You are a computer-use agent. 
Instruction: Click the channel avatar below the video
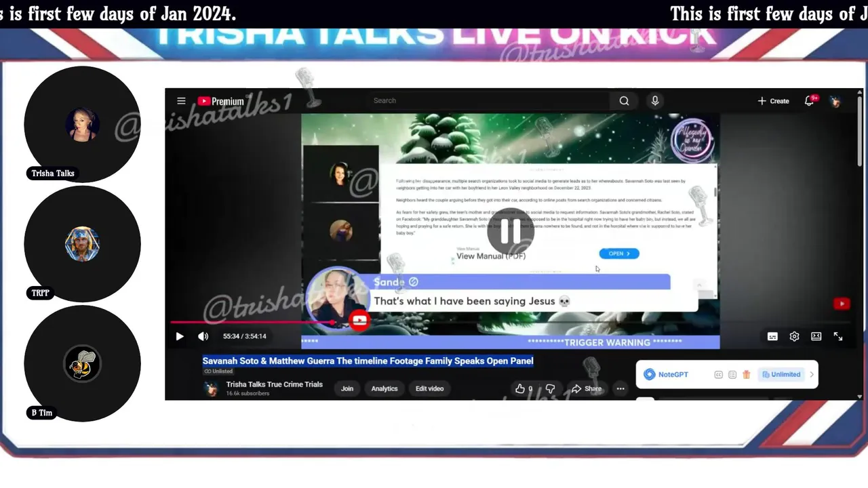point(212,388)
